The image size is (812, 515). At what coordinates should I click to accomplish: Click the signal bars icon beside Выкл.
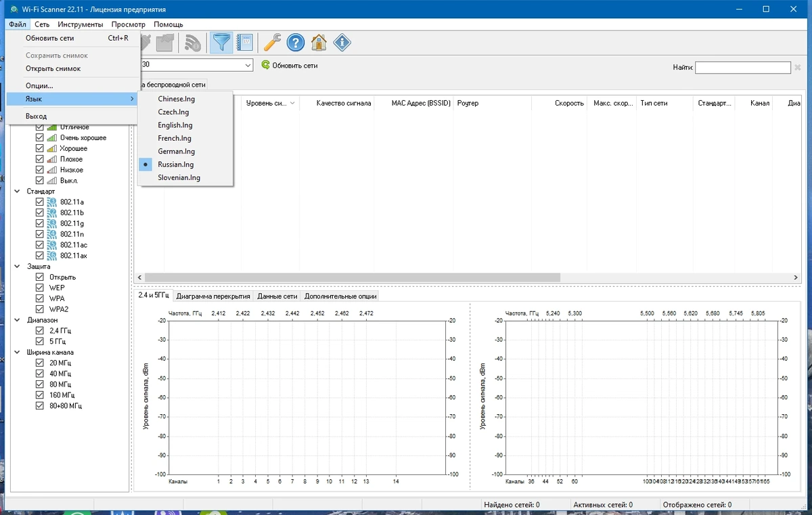[52, 181]
